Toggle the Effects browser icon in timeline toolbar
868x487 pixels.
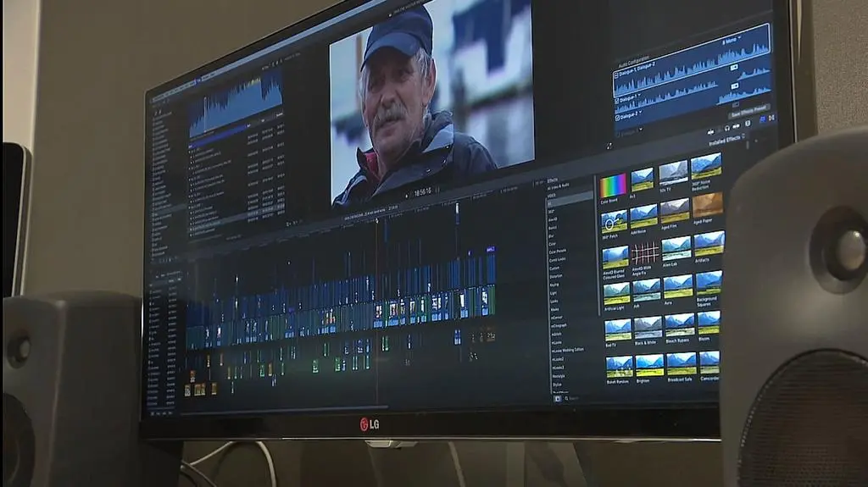tap(763, 119)
